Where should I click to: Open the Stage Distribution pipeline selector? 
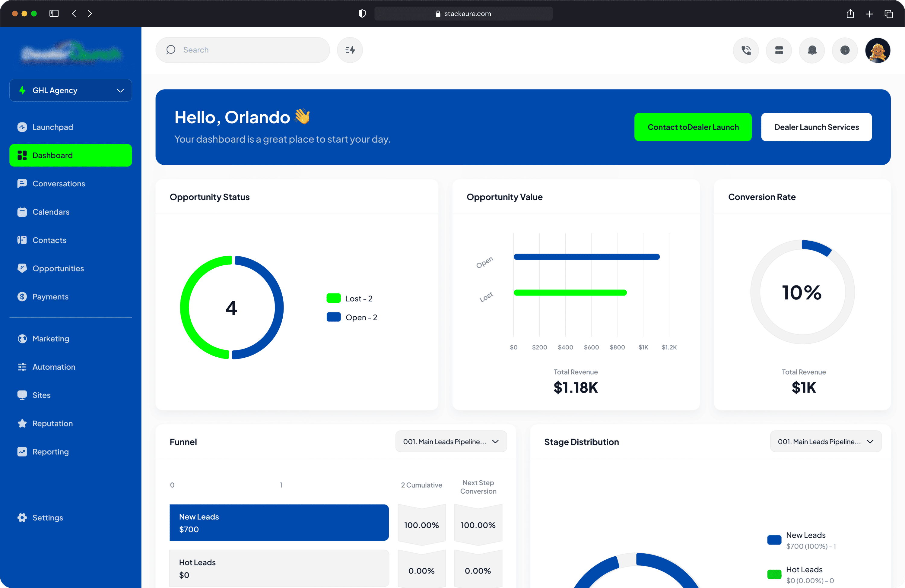click(x=825, y=441)
